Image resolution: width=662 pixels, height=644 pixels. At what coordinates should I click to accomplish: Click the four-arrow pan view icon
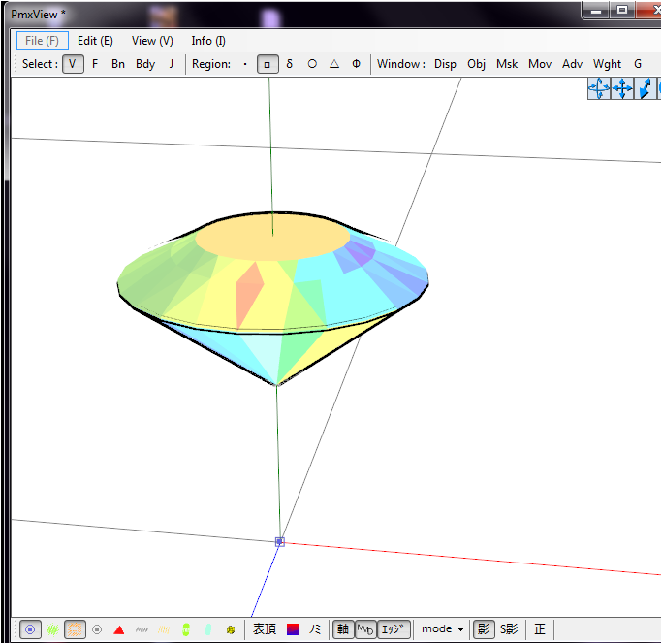pyautogui.click(x=622, y=89)
